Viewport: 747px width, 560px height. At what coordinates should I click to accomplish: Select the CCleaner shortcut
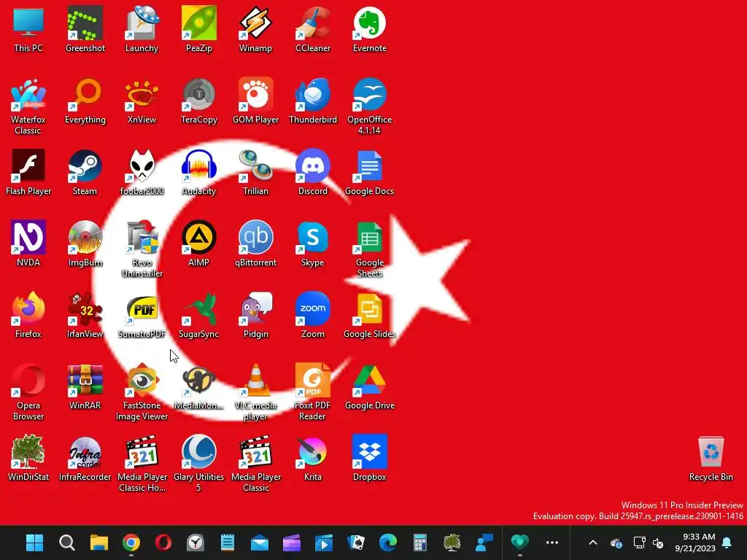(x=313, y=29)
